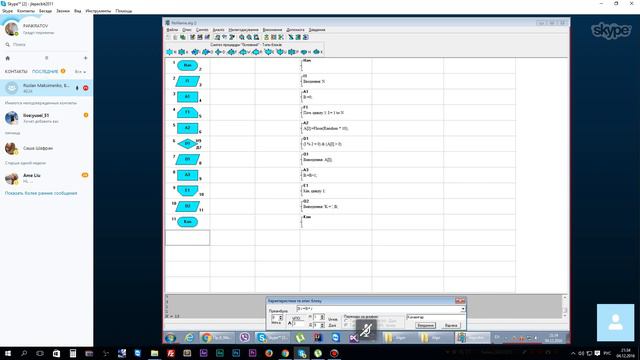The height and width of the screenshot is (360, 640).
Task: Toggle the muted microphone overlay button
Action: pos(366,330)
